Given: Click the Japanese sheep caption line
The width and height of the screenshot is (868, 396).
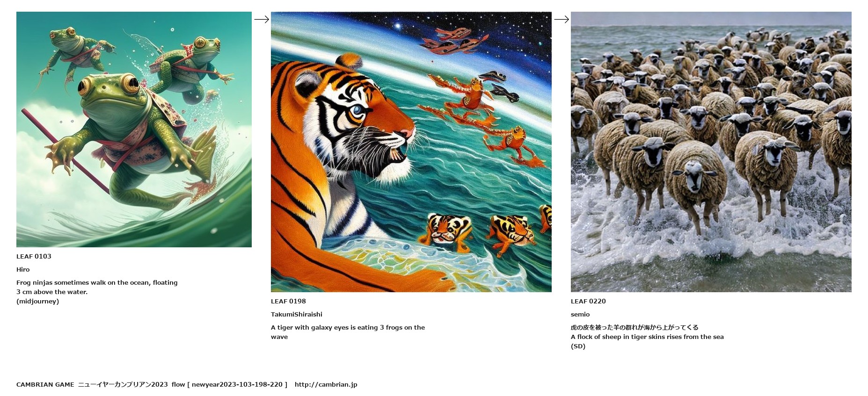Looking at the screenshot, I should tap(635, 327).
